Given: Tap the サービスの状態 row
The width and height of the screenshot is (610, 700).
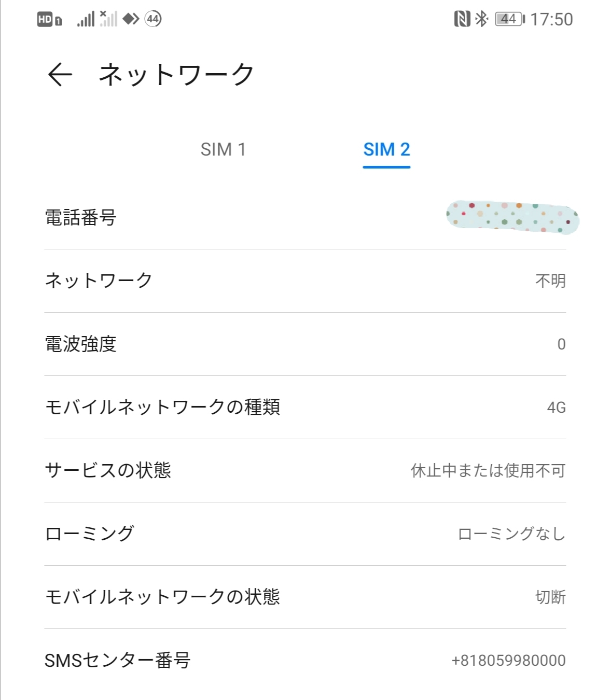Looking at the screenshot, I should tap(305, 471).
